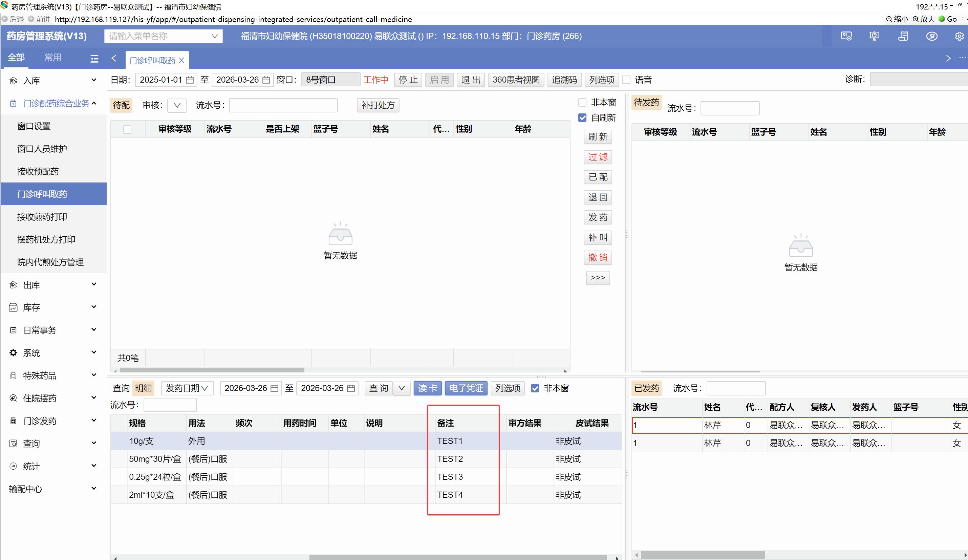Enable the 语音 checkbox
Screen dimensions: 968x560
click(x=626, y=80)
